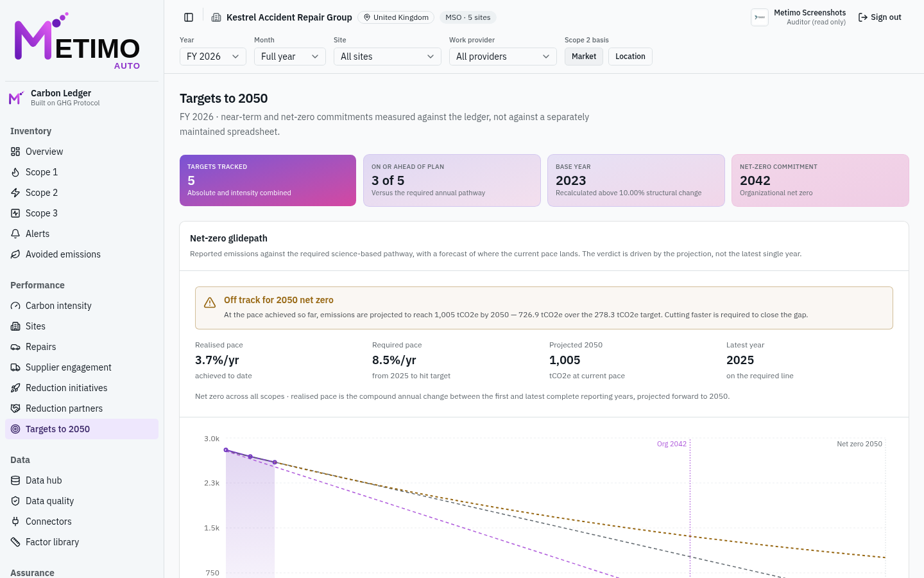Open Supplier engagement page
The image size is (924, 578).
(81, 367)
